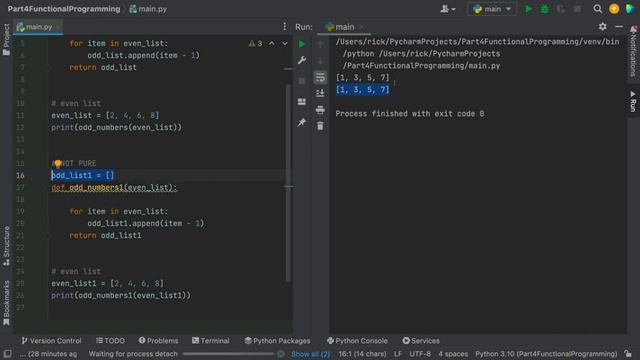Toggle soft-wrap in console output
This screenshot has width=640, height=360.
(320, 77)
